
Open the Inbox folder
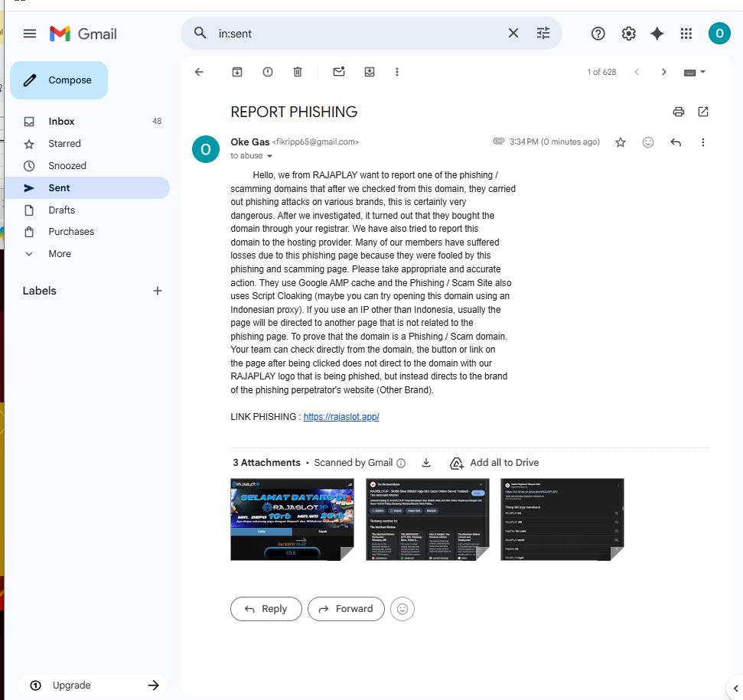coord(87,121)
